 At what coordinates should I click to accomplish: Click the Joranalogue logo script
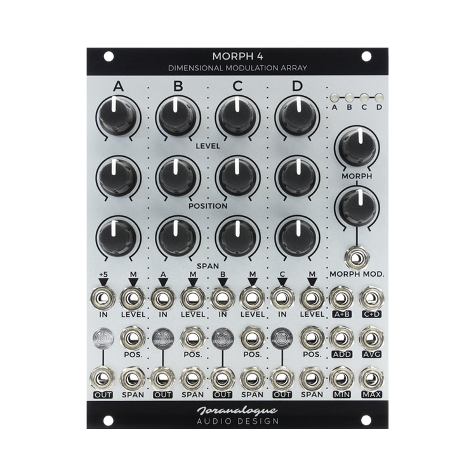237,411
